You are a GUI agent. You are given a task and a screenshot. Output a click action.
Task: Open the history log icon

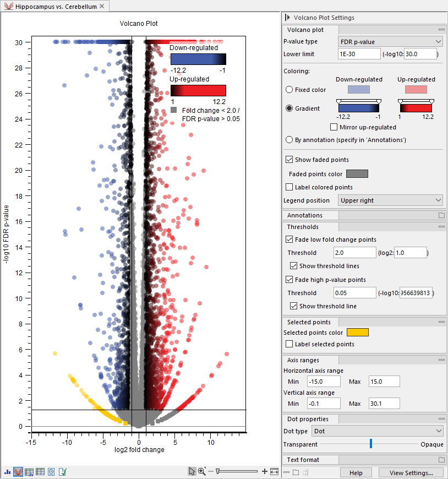click(51, 471)
